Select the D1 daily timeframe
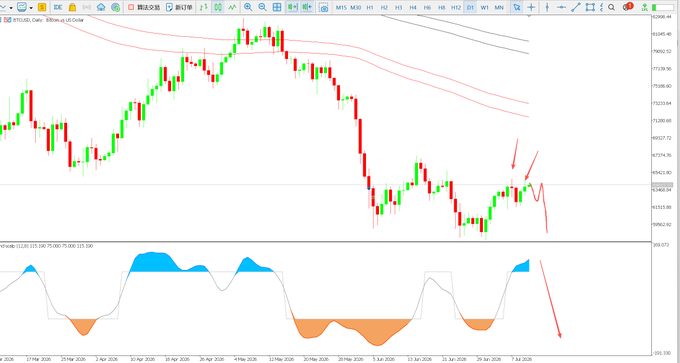Image resolution: width=680 pixels, height=363 pixels. click(x=470, y=7)
